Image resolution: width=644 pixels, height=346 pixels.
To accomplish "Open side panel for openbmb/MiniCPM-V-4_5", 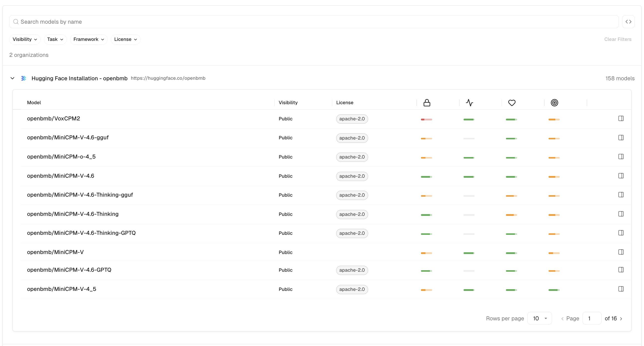I will pos(621,289).
